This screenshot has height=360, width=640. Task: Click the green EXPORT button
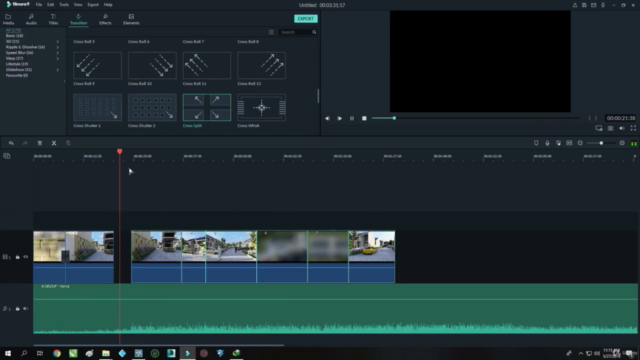[x=306, y=19]
